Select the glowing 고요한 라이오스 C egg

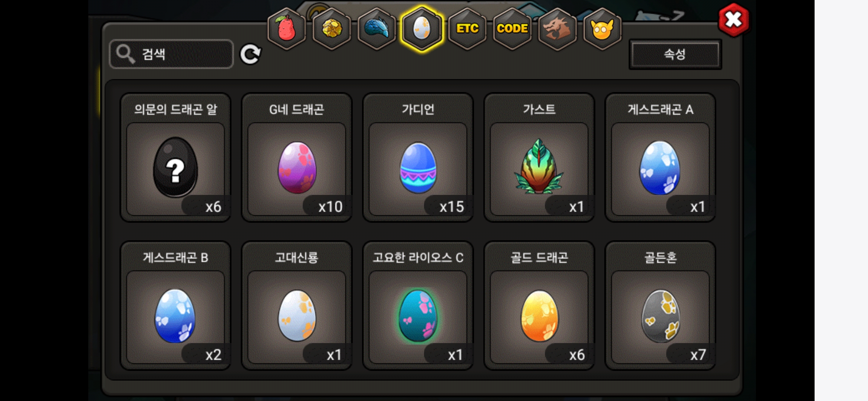(418, 306)
